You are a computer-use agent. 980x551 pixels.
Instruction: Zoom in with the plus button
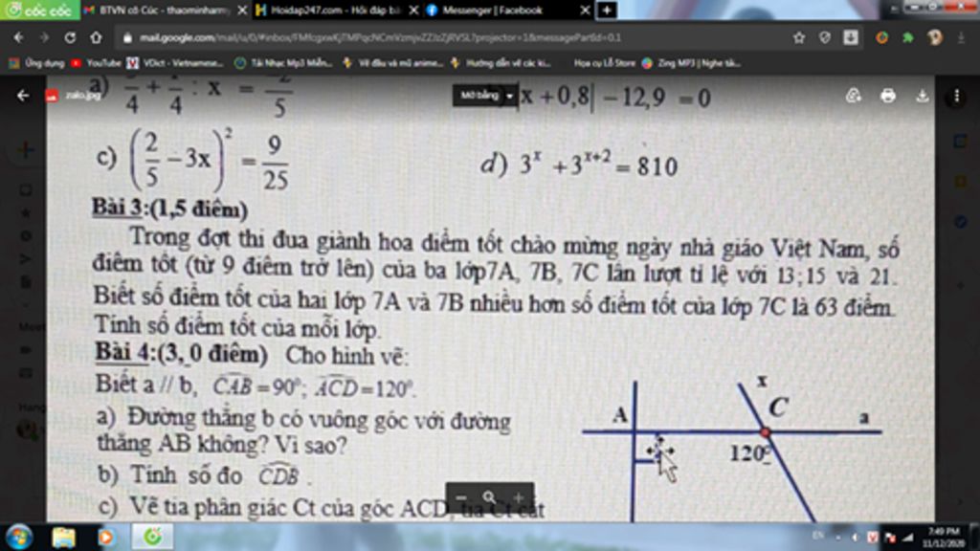pyautogui.click(x=518, y=497)
